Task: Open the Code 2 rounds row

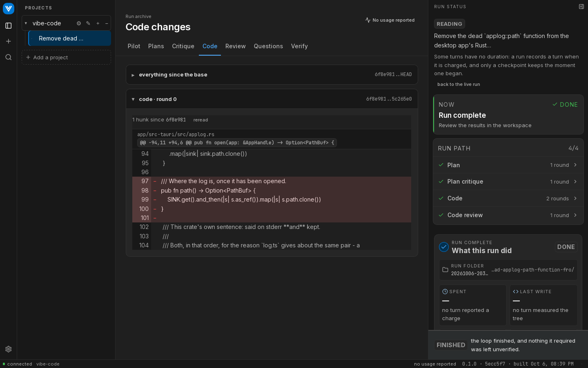Action: (x=508, y=198)
